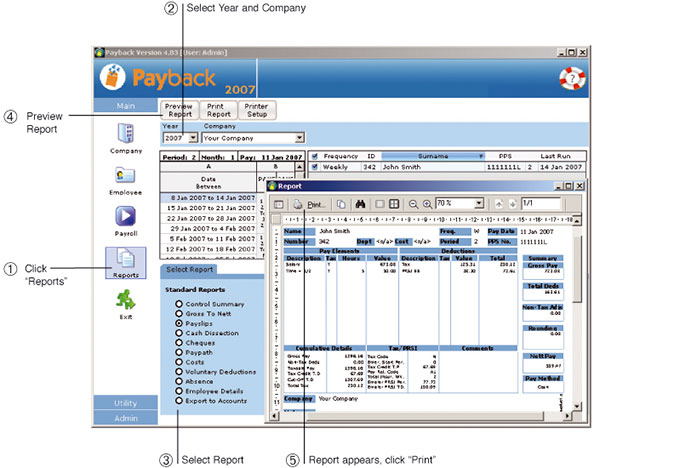Zoom out with the magnifier minus icon
Image resolution: width=680 pixels, height=468 pixels.
(413, 204)
